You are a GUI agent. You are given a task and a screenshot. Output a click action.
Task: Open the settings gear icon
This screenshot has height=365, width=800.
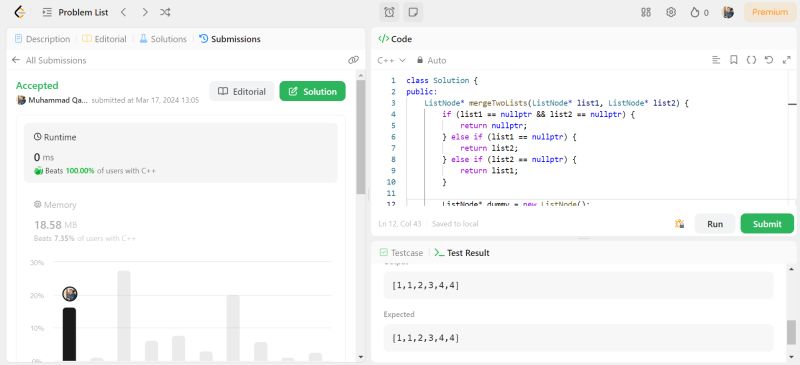click(671, 12)
